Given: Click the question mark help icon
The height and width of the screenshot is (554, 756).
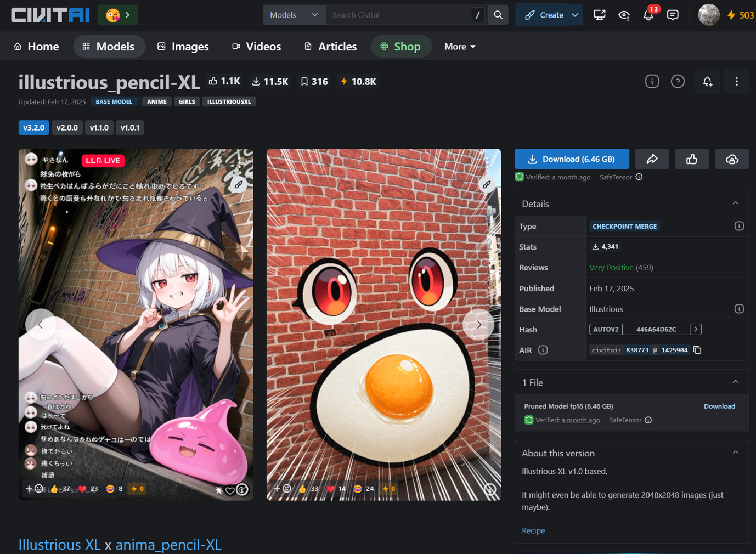Looking at the screenshot, I should coord(678,82).
